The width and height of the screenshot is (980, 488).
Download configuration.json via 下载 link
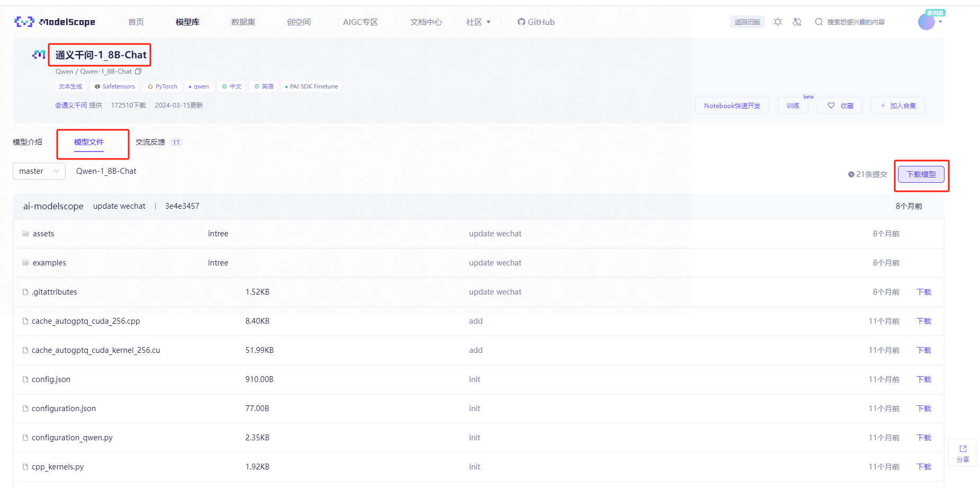(x=924, y=409)
